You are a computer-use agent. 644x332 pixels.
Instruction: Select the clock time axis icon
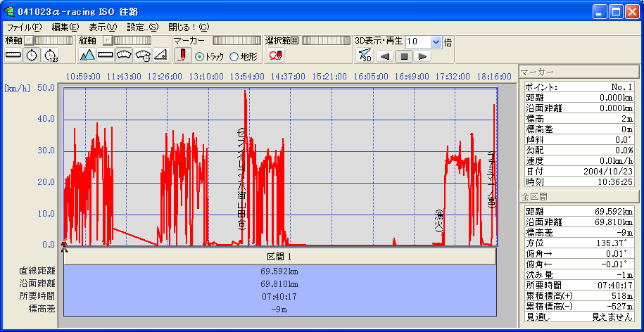coord(32,56)
